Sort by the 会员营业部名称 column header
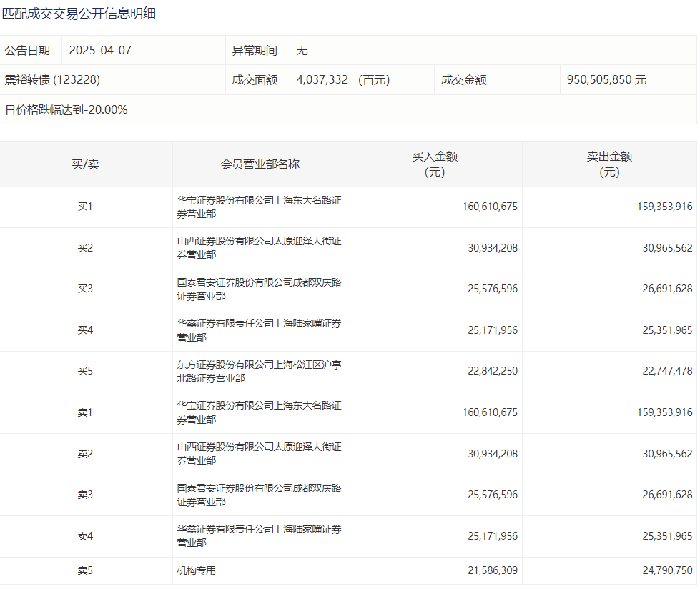The image size is (700, 594). (260, 164)
